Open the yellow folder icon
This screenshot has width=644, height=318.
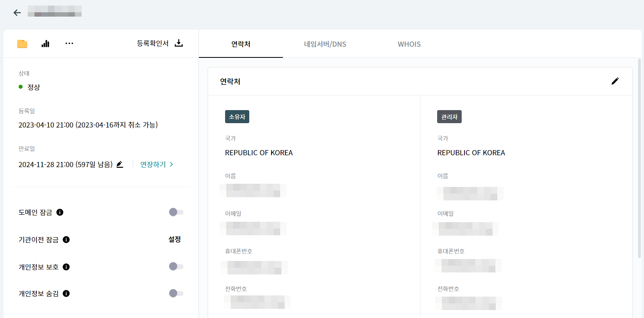22,44
